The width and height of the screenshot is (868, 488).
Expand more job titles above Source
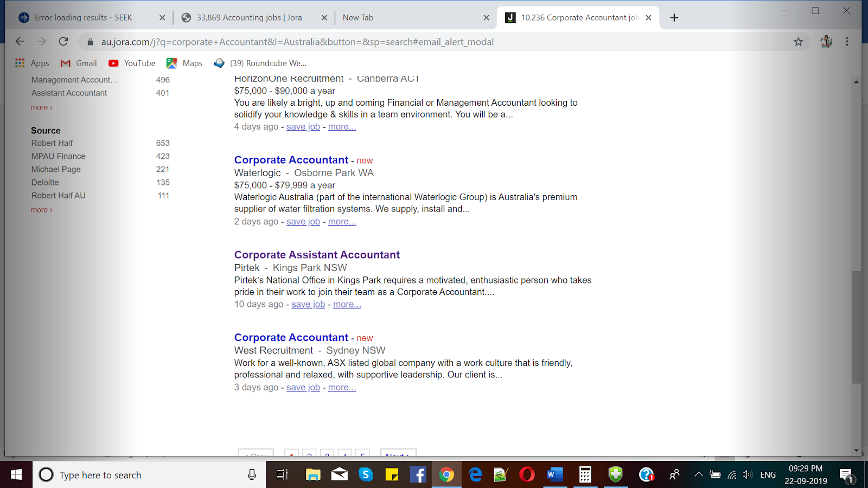coord(41,107)
